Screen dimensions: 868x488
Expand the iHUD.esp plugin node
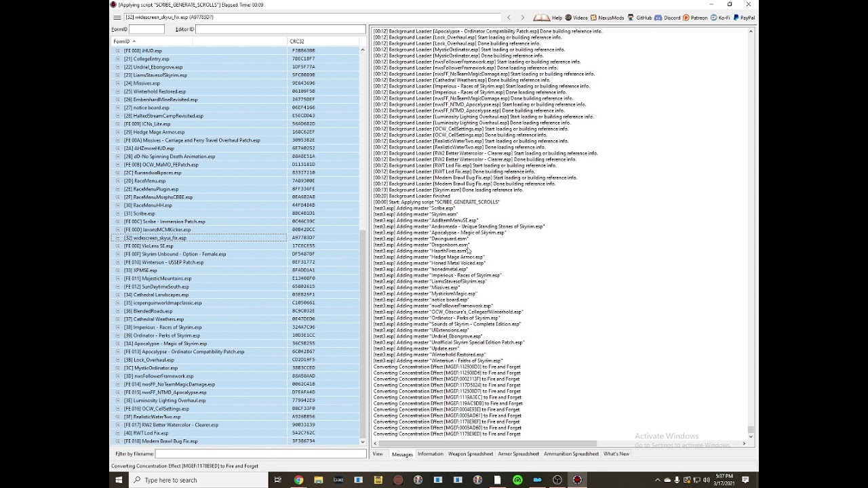(x=117, y=51)
